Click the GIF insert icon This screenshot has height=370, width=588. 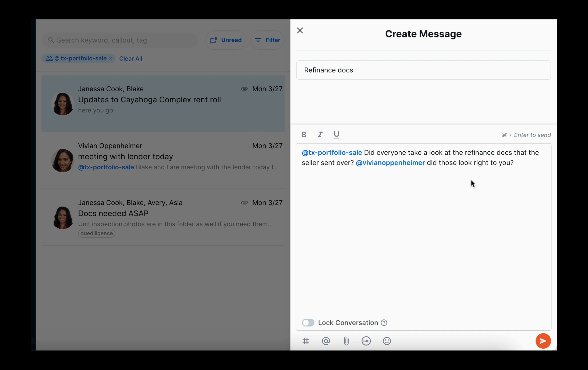click(366, 341)
